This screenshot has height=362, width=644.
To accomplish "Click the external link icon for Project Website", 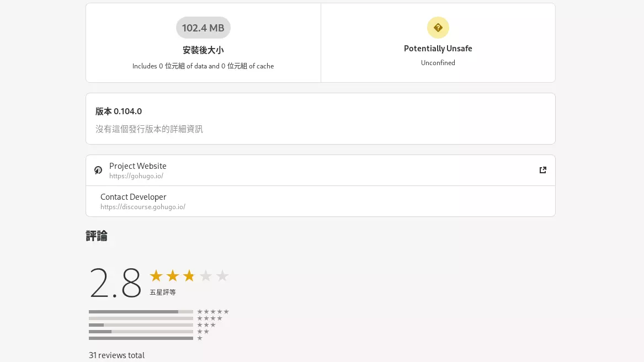I will (542, 170).
